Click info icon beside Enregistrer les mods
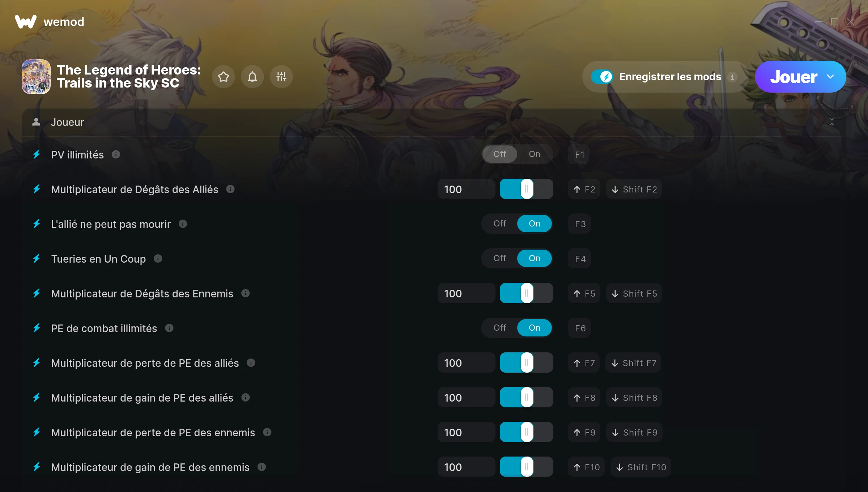868x492 pixels. tap(732, 77)
